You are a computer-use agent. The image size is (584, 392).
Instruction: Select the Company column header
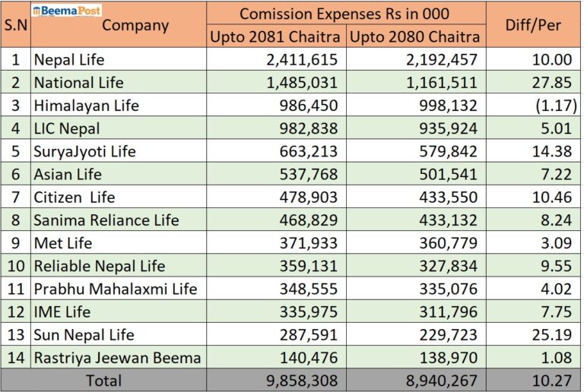click(135, 25)
